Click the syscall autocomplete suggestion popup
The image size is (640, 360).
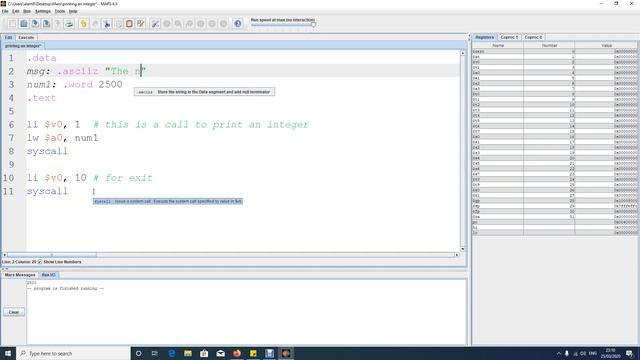click(x=168, y=201)
